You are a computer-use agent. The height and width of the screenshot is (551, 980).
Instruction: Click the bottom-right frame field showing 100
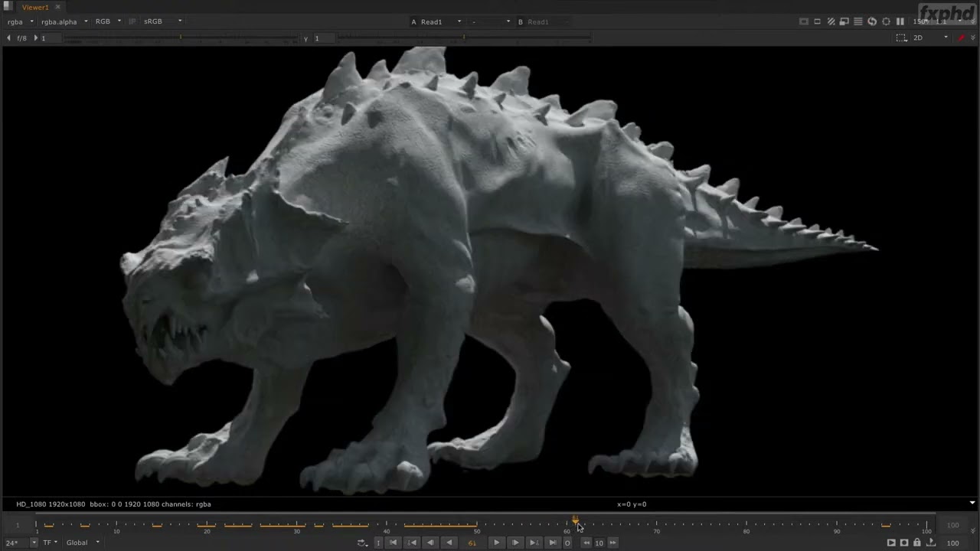pos(953,543)
